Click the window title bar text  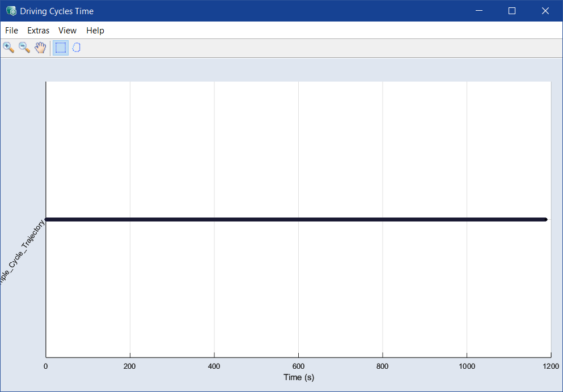coord(57,11)
